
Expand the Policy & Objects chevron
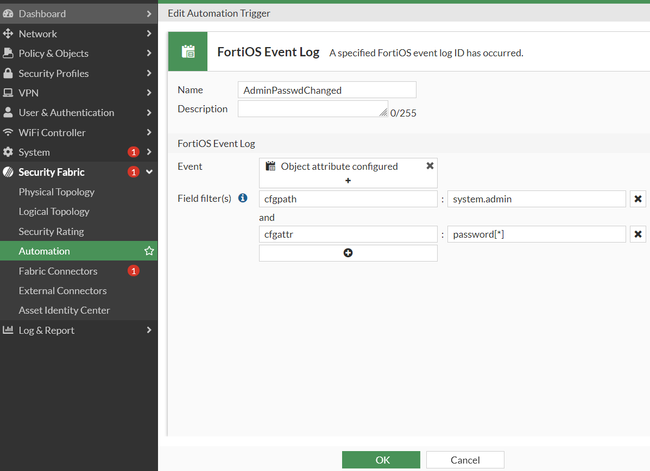click(149, 53)
